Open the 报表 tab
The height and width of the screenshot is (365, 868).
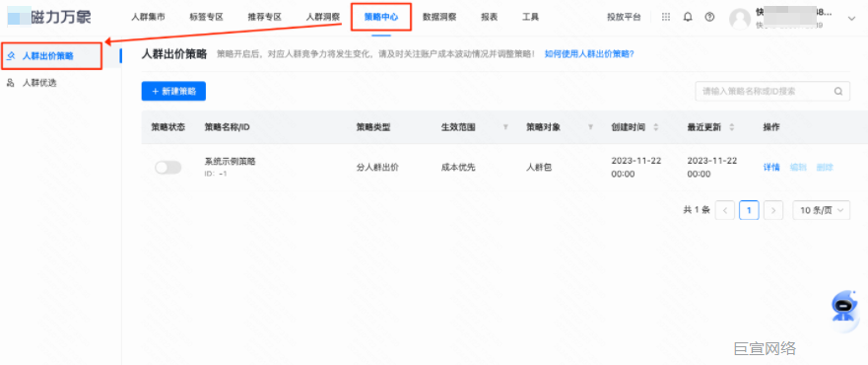coord(490,17)
